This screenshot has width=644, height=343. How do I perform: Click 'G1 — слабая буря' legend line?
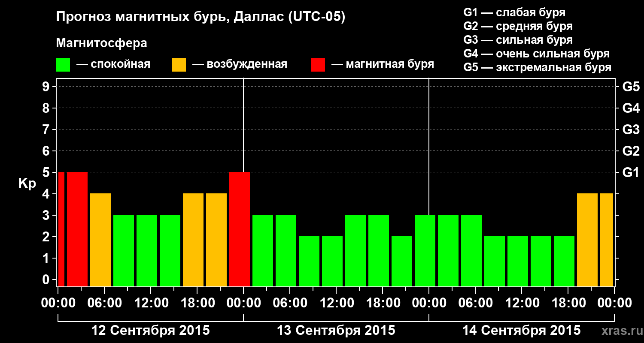coord(514,12)
